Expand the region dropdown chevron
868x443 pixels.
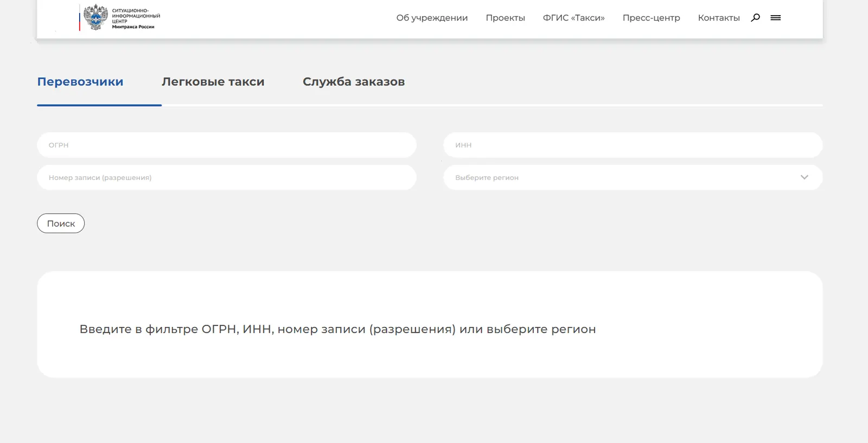point(804,177)
